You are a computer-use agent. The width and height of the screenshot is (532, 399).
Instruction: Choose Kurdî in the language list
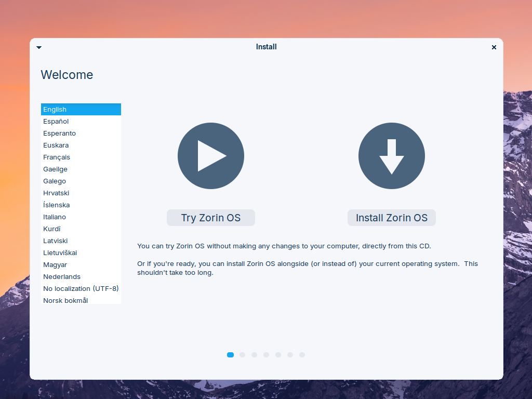coord(81,229)
